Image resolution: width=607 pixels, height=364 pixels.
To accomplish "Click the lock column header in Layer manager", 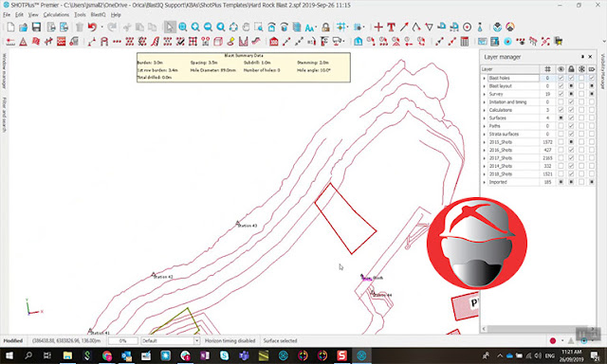I will tap(571, 69).
